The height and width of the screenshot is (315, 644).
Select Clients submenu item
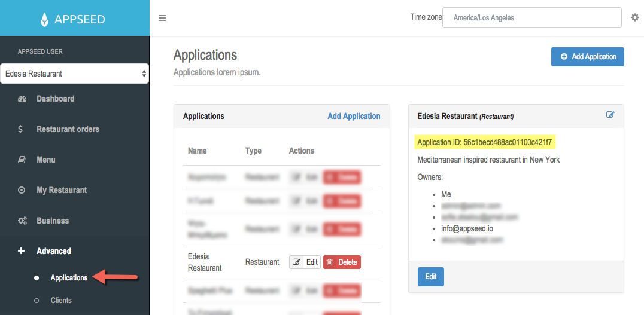pos(61,301)
